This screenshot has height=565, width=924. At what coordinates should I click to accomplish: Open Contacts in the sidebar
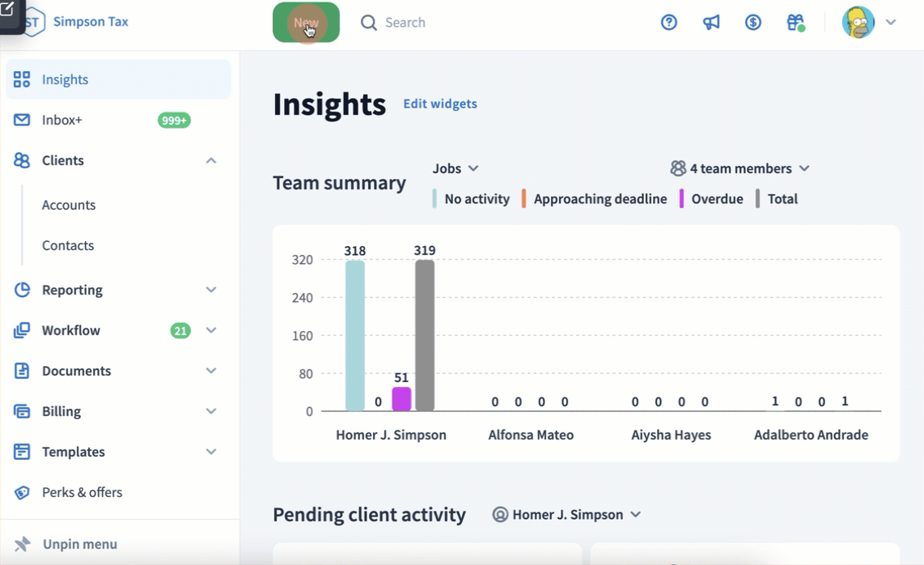[68, 245]
